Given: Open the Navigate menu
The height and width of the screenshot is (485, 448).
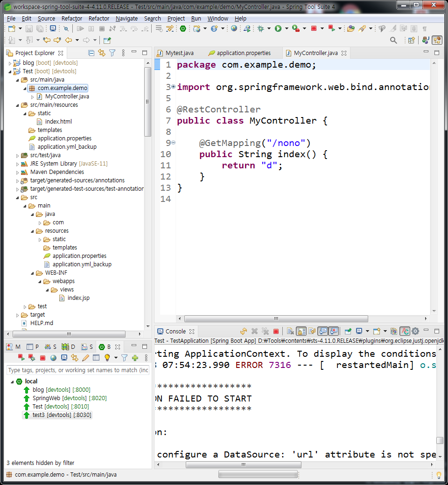Looking at the screenshot, I should click(x=126, y=19).
